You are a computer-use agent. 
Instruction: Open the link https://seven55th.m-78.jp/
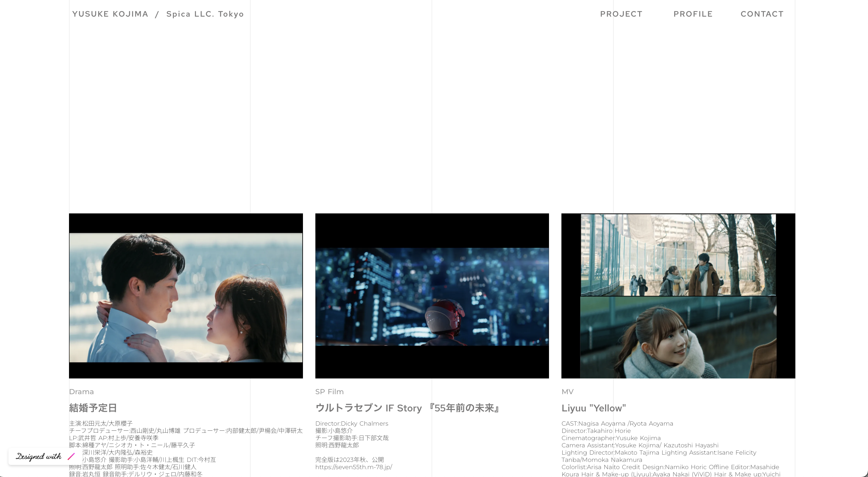[x=353, y=467]
